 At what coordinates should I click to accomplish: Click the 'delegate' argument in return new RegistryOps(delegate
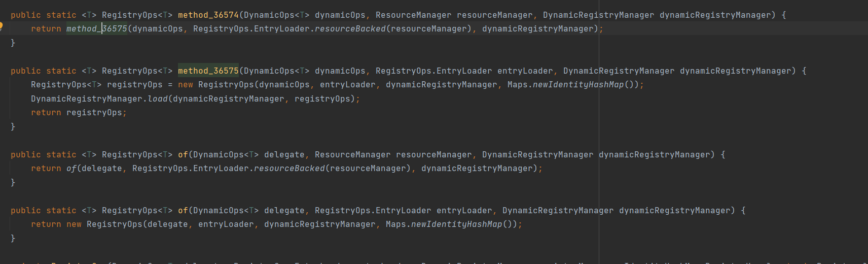[x=168, y=224]
